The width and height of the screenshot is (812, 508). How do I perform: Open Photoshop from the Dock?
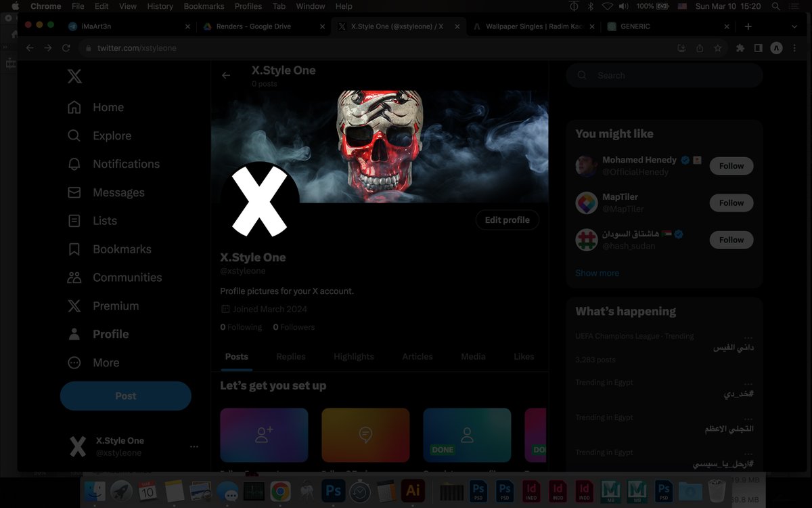[x=333, y=490]
